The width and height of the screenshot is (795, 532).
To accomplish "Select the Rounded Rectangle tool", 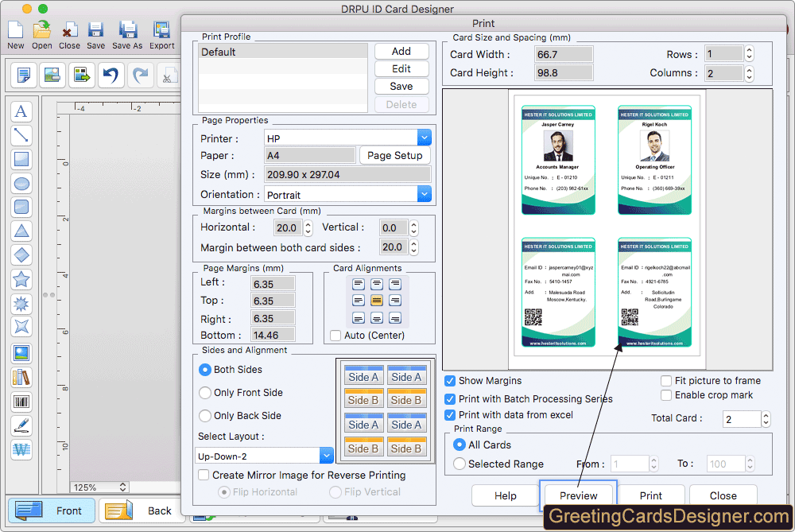I will (x=21, y=207).
